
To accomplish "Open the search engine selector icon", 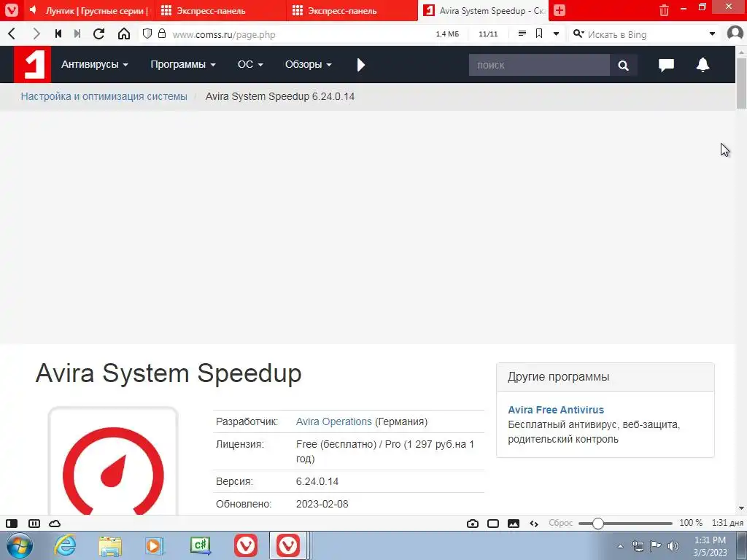I will 578,34.
